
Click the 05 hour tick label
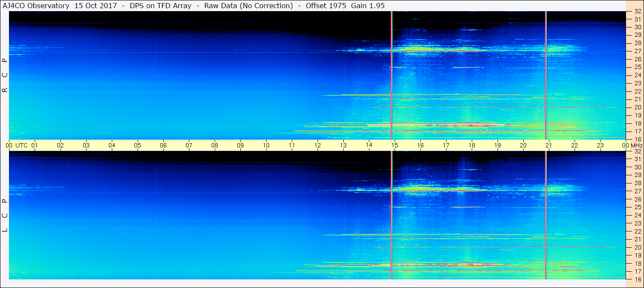138,145
